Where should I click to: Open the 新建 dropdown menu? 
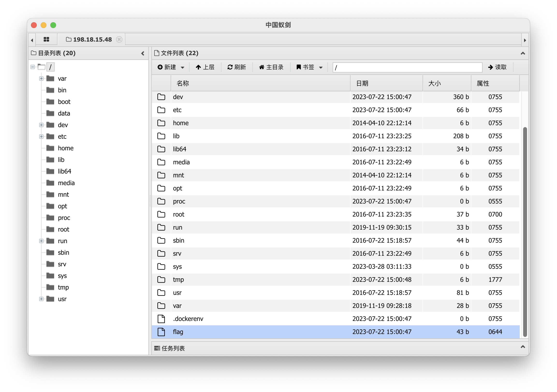point(171,67)
